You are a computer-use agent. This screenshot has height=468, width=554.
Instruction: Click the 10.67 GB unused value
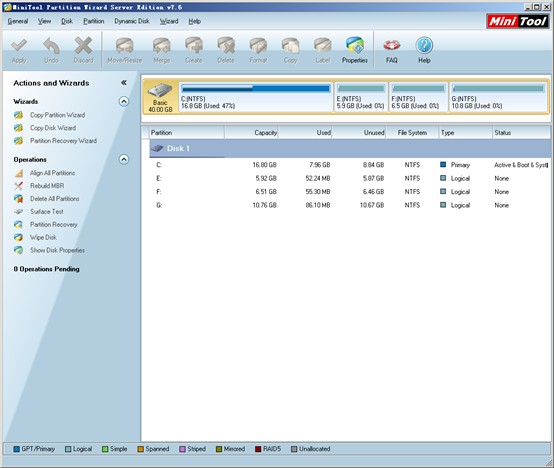pyautogui.click(x=372, y=205)
